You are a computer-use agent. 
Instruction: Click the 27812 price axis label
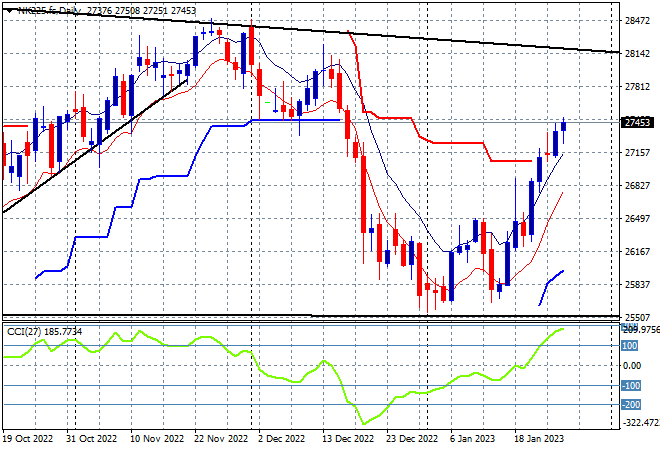pyautogui.click(x=637, y=87)
